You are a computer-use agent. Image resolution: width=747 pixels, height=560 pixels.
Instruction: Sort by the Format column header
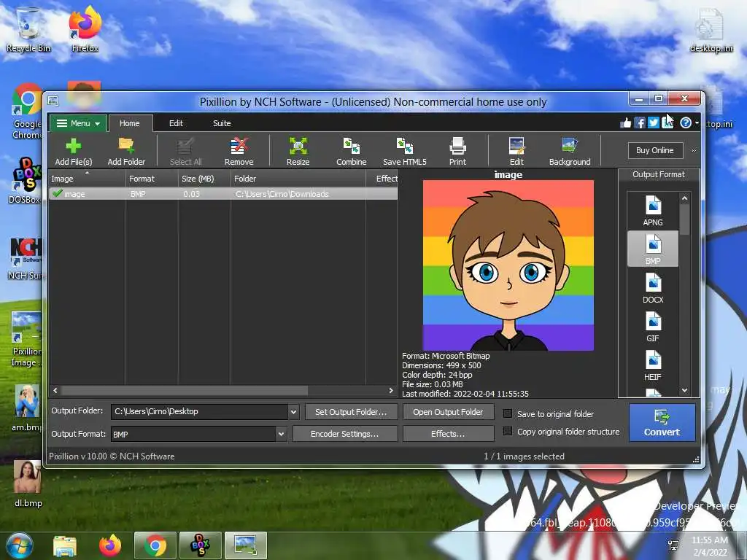152,179
